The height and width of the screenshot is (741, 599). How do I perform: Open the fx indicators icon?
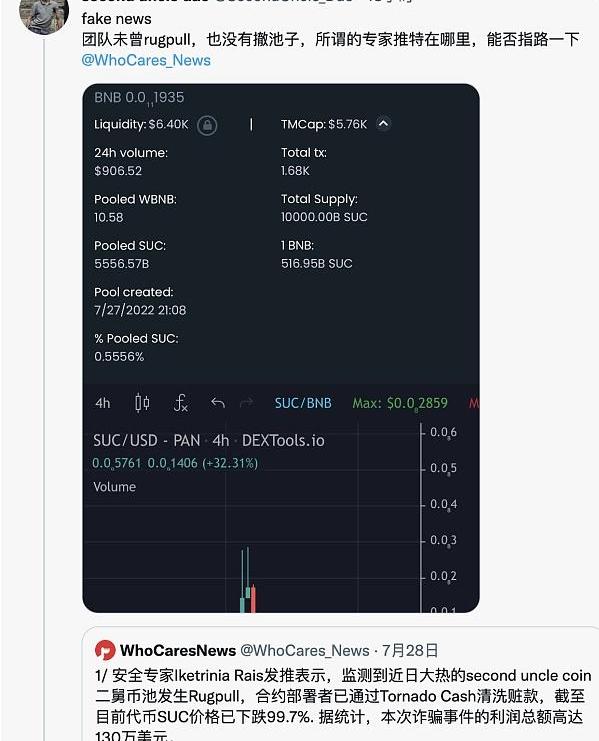[180, 403]
